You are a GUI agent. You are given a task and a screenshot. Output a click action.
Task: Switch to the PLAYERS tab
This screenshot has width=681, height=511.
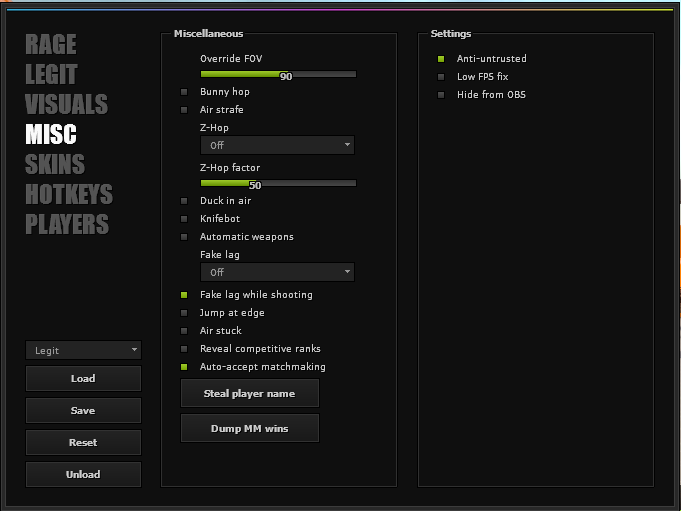point(67,224)
